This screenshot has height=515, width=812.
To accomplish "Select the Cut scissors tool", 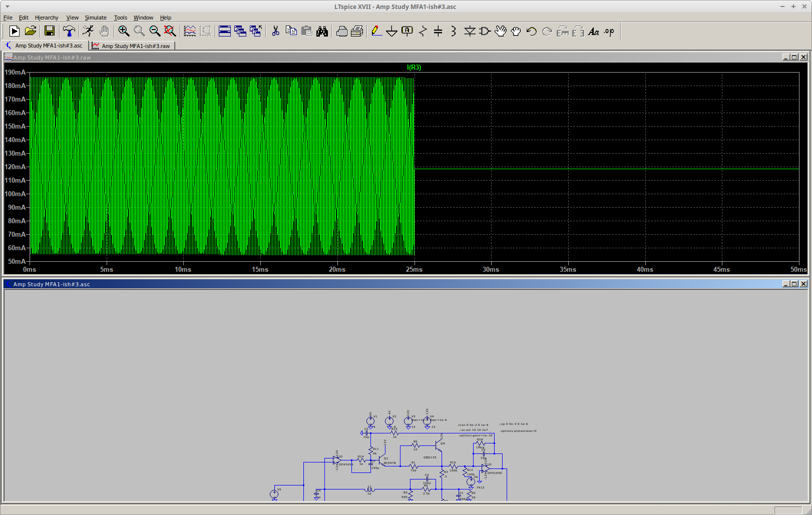I will [275, 31].
